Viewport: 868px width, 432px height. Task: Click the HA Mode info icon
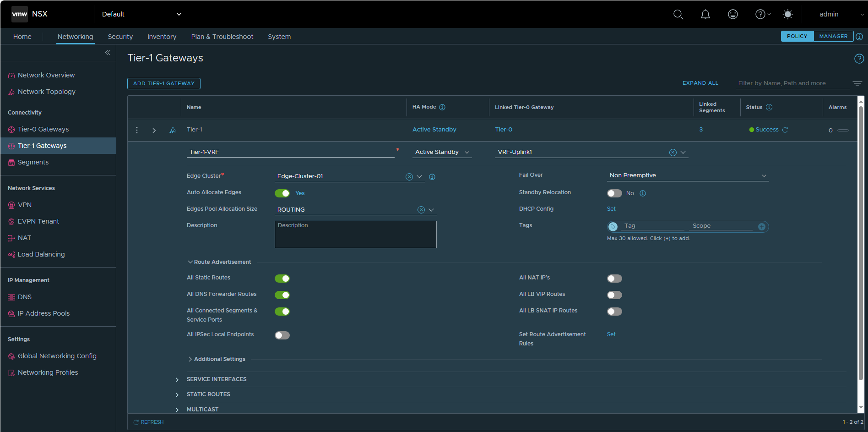(442, 107)
